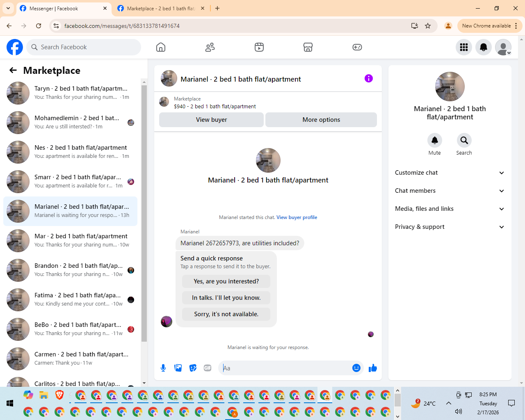Screen dimensions: 525x420
Task: Send quick response 'In talks. I'll let you know.'
Action: (226, 298)
